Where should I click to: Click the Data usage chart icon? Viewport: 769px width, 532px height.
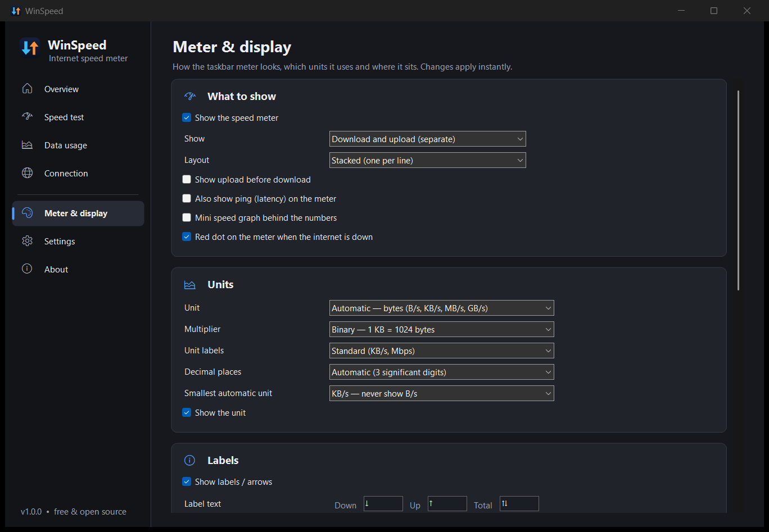(x=27, y=145)
